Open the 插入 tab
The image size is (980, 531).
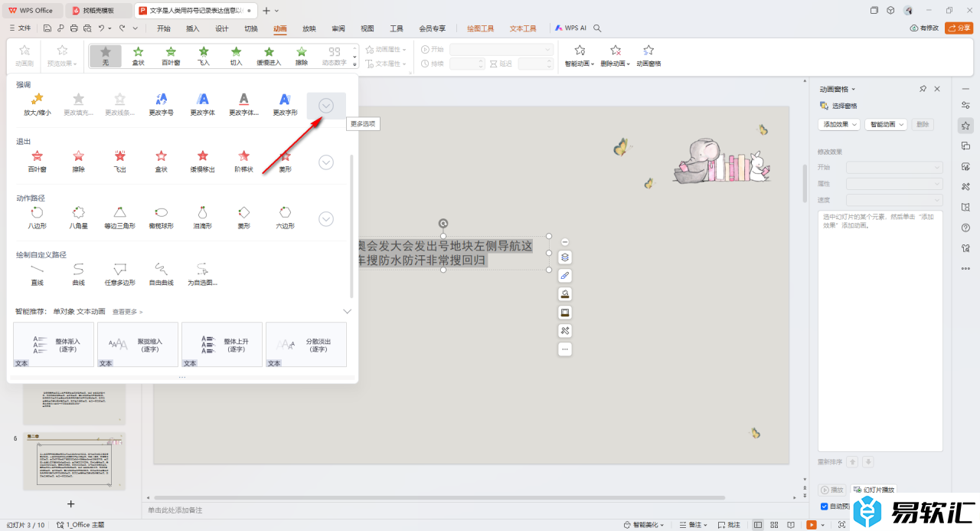pyautogui.click(x=193, y=28)
